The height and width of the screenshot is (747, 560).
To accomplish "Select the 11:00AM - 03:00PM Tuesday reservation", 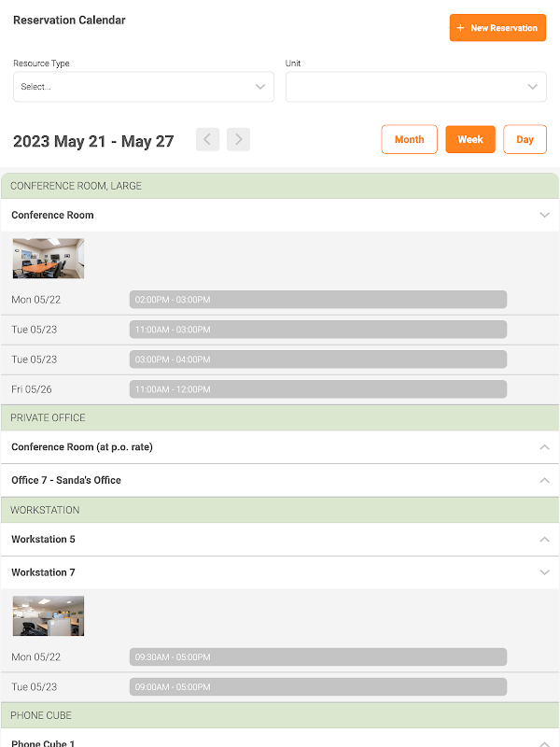I will [x=318, y=330].
